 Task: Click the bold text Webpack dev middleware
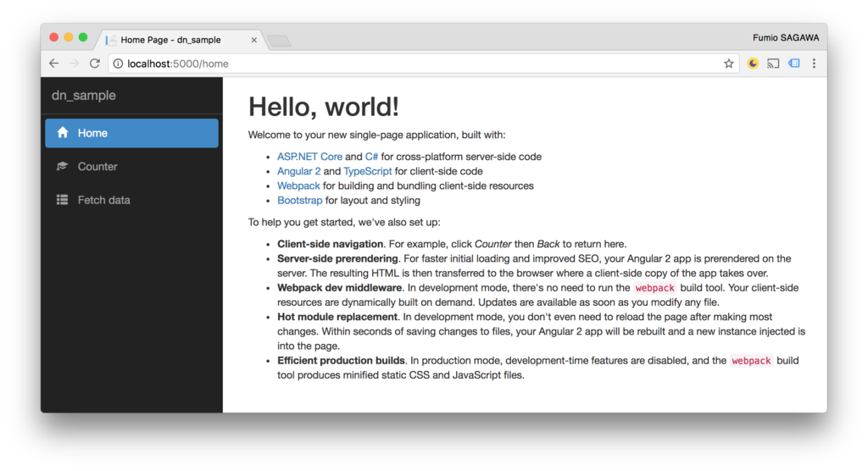[339, 288]
